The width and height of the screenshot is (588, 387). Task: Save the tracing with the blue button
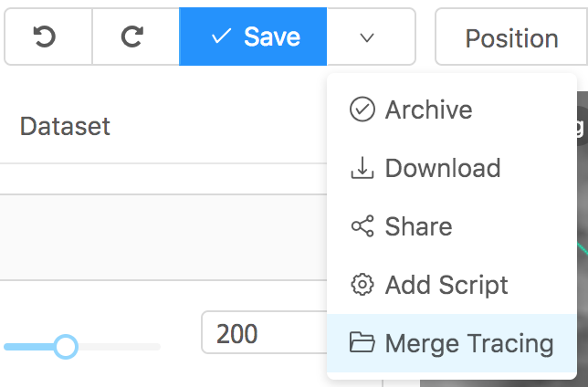point(253,37)
